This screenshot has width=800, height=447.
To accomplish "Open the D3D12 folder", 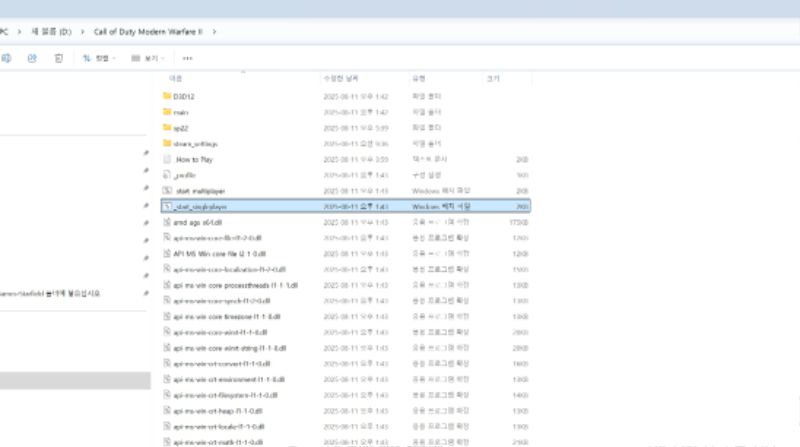I will pyautogui.click(x=182, y=96).
